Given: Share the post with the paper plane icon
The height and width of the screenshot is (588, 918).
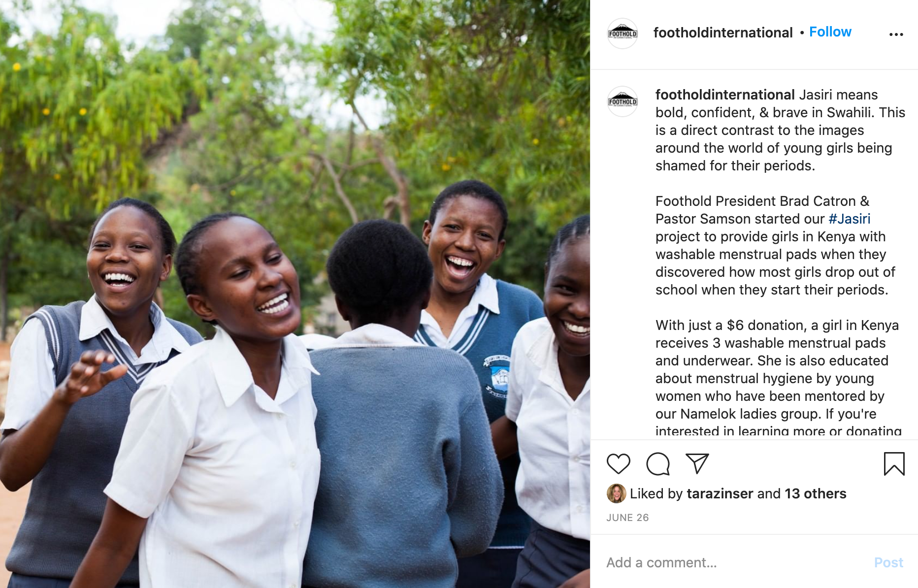Looking at the screenshot, I should pos(697,464).
